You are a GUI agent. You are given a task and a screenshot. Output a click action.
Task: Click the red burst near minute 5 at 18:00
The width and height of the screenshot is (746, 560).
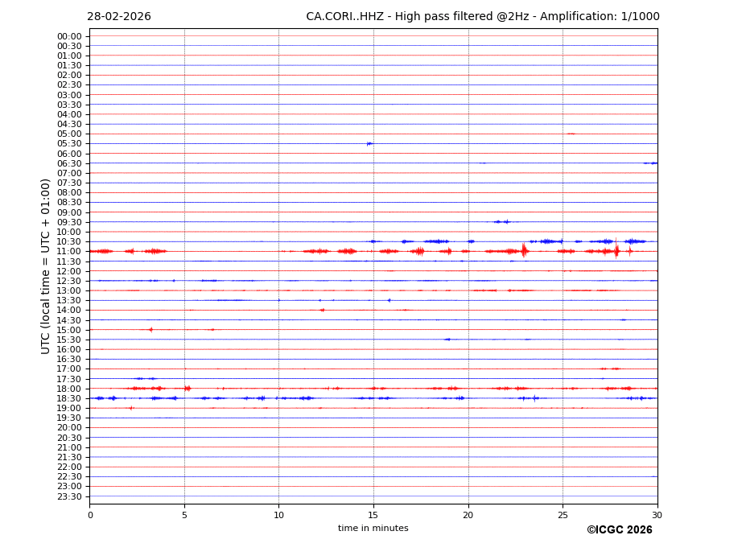(187, 389)
